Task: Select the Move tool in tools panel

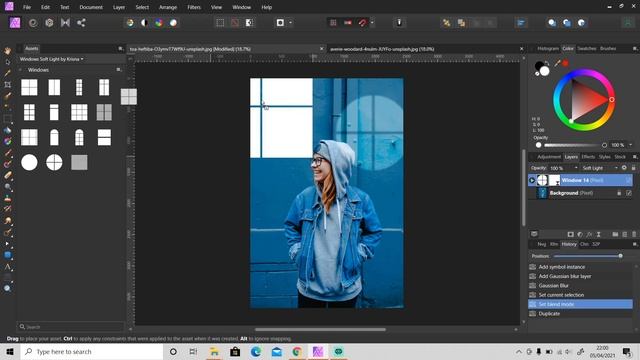Action: coord(8,62)
